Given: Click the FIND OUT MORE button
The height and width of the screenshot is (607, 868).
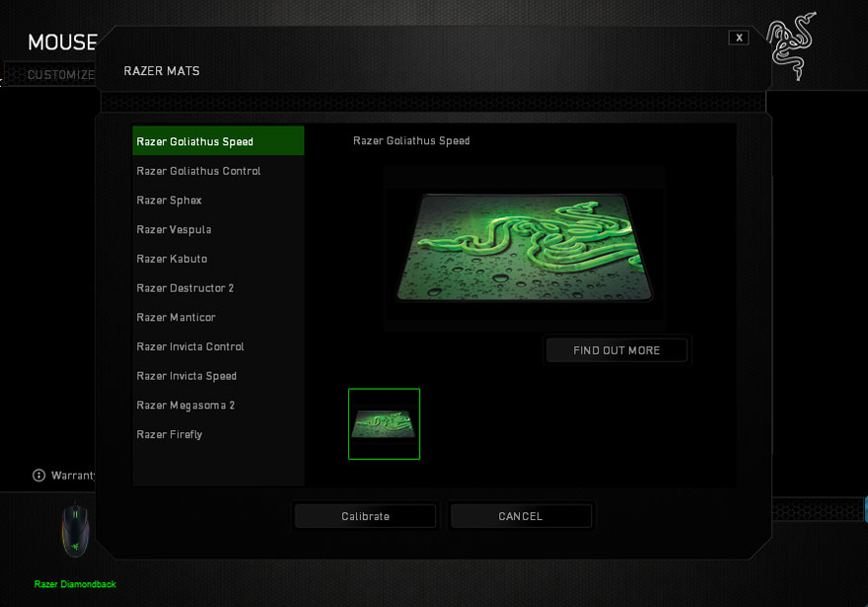Looking at the screenshot, I should click(616, 350).
